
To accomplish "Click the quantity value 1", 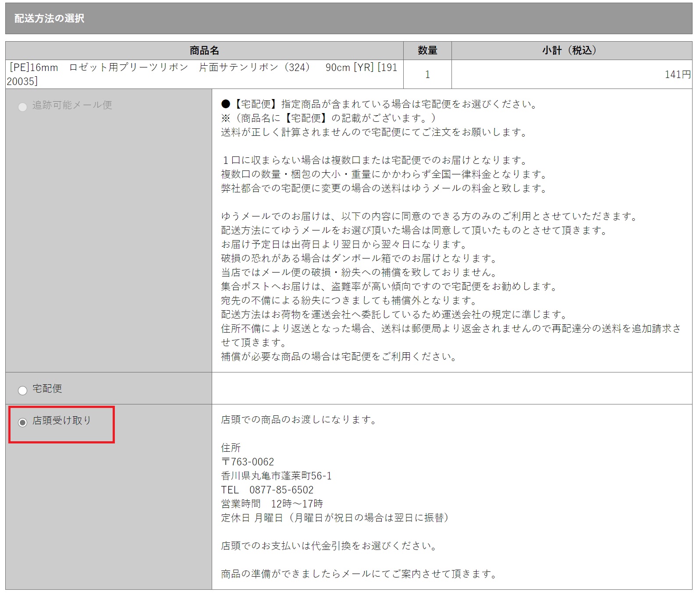I will pos(427,74).
